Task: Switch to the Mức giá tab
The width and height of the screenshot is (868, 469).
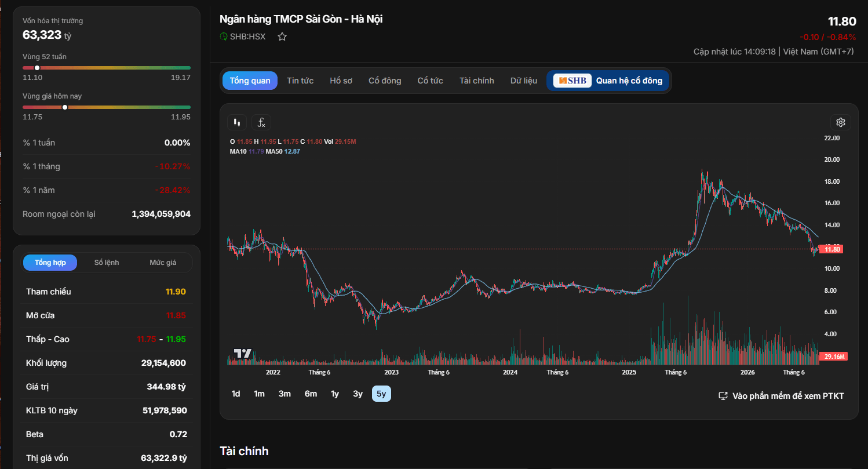Action: pyautogui.click(x=163, y=263)
